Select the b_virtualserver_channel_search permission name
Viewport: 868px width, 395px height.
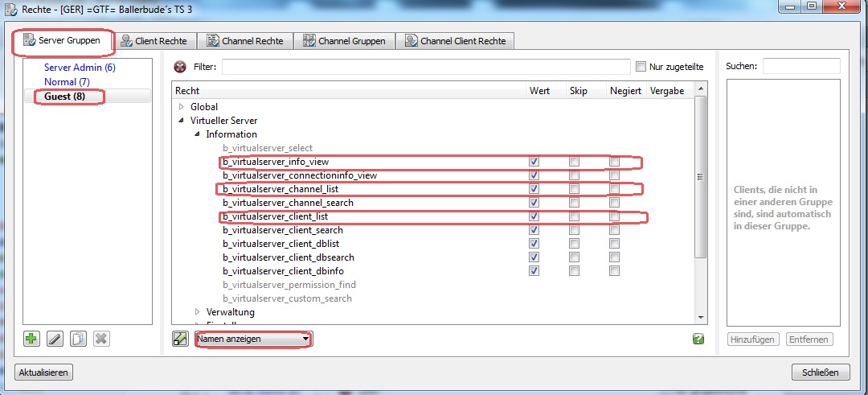pos(288,203)
